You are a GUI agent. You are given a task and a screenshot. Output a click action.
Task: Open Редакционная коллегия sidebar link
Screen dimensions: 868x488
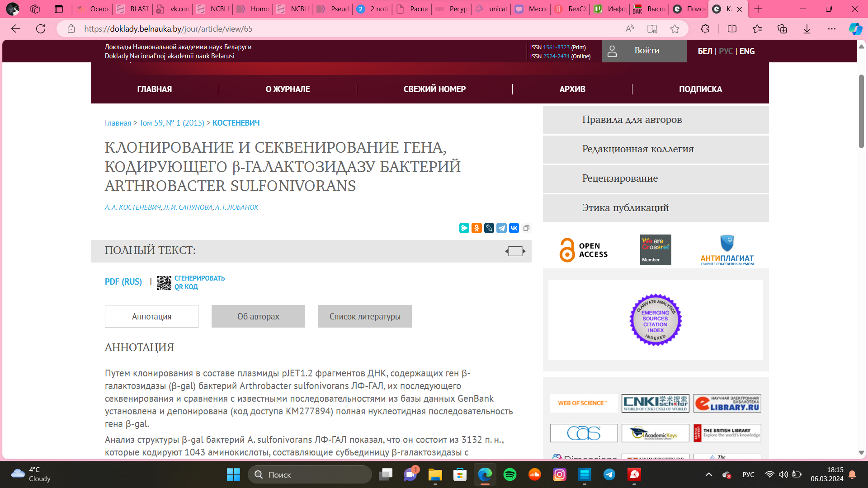[x=656, y=150]
